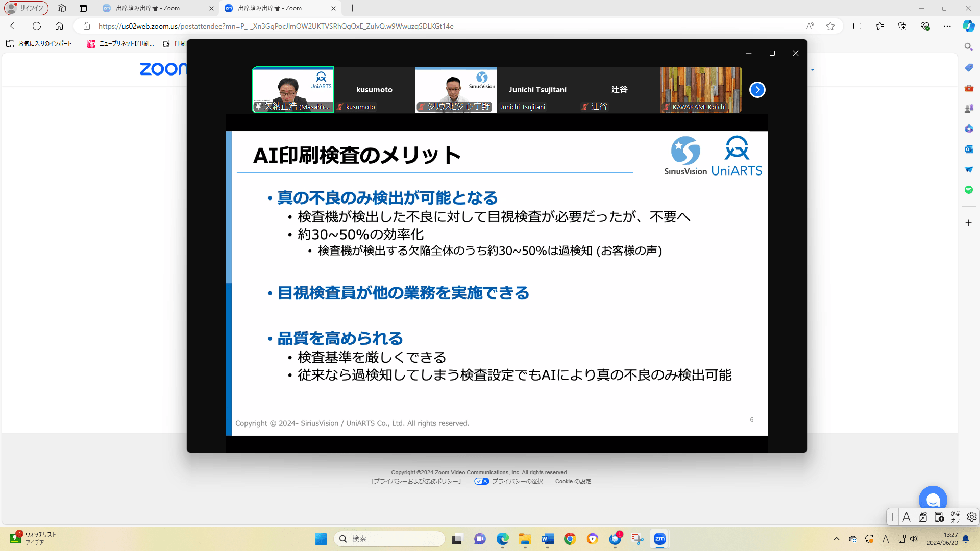Open ニュープリネット bookmark

(121, 44)
